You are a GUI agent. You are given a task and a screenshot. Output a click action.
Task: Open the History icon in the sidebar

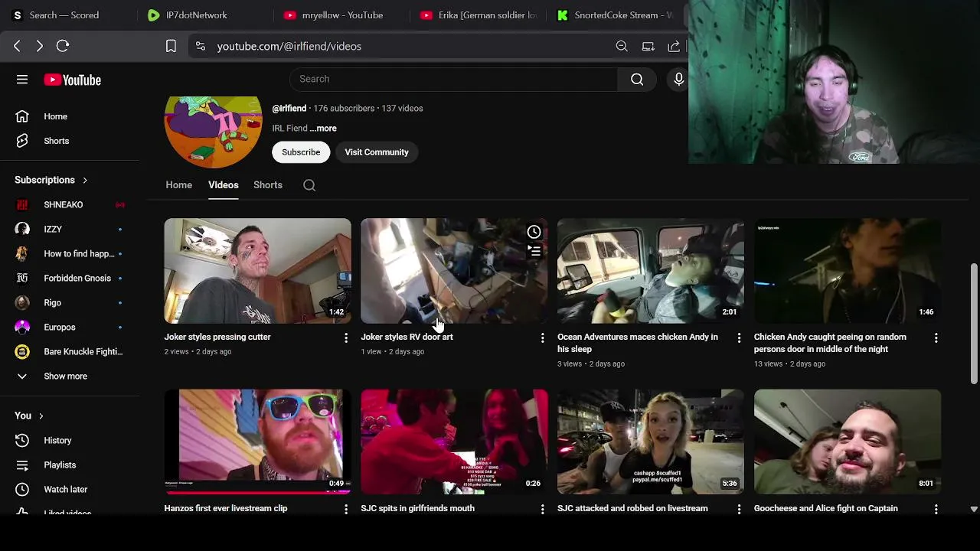point(22,440)
